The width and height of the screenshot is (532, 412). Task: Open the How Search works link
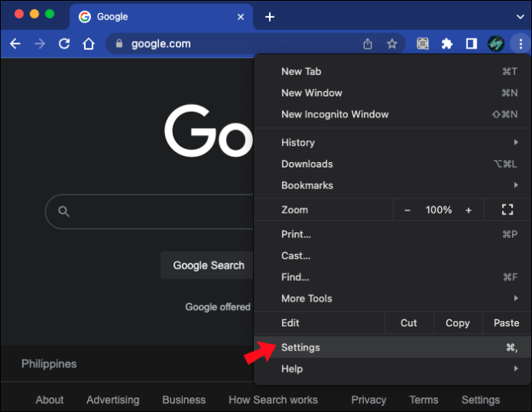273,400
